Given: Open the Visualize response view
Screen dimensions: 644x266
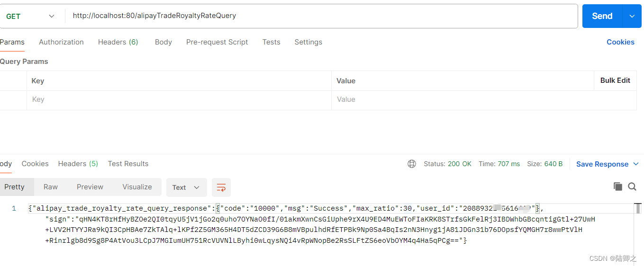Looking at the screenshot, I should [137, 187].
